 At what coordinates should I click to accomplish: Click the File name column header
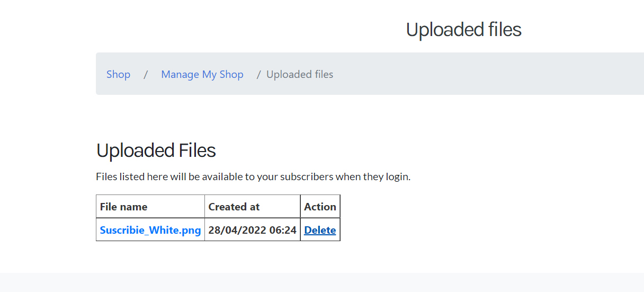[x=123, y=207]
